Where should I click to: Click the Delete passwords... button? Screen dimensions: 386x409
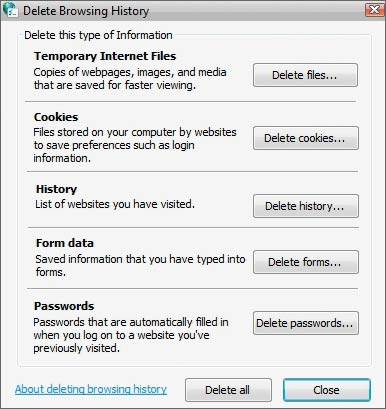[305, 323]
